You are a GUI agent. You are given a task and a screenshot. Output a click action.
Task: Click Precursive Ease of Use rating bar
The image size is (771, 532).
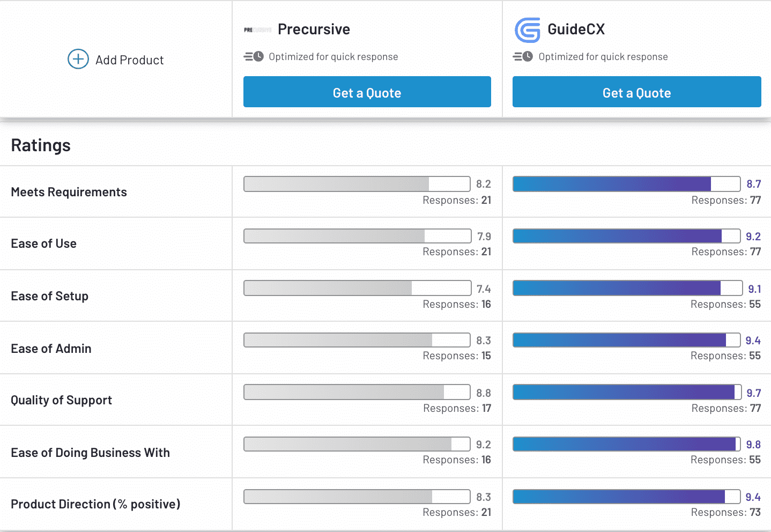point(358,236)
